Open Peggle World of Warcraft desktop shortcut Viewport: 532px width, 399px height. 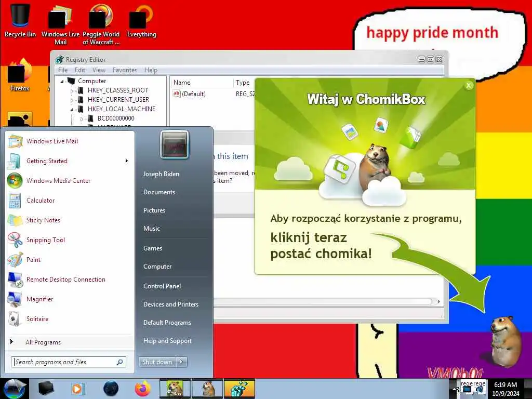[101, 24]
